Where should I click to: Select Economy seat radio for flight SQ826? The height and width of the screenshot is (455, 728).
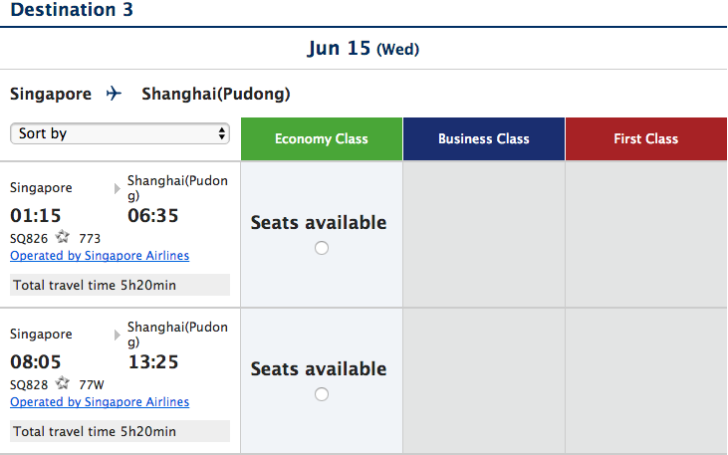321,248
